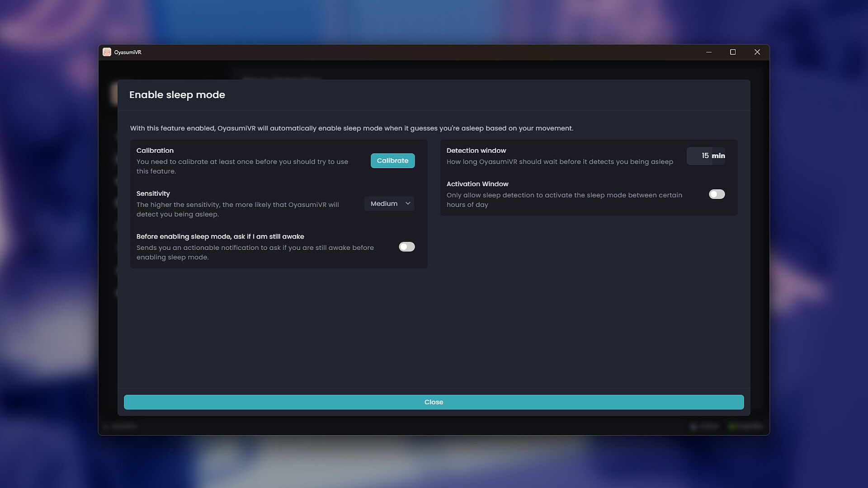Image resolution: width=868 pixels, height=488 pixels.
Task: Enable the 'ask if I am still awake' toggle
Action: click(x=406, y=247)
